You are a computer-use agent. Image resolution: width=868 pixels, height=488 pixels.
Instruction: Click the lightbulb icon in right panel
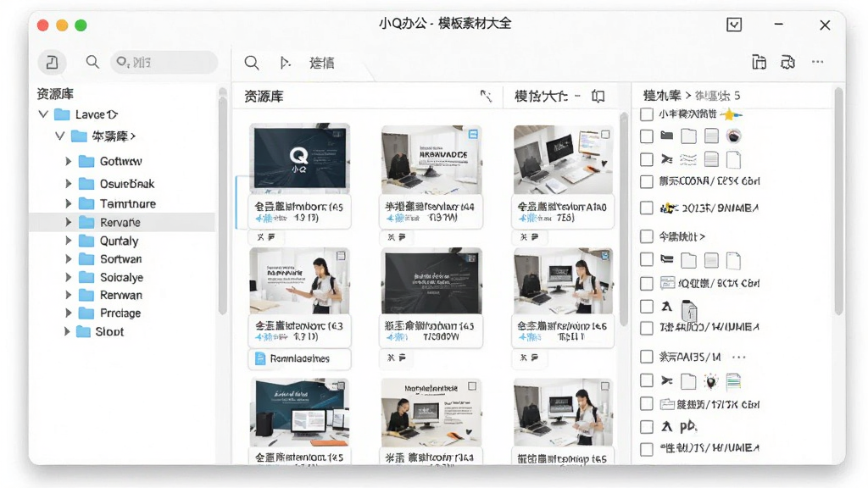point(711,381)
